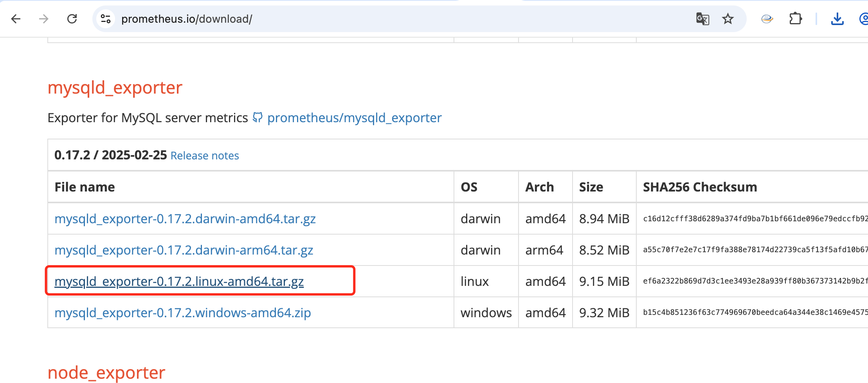
Task: Open the prometheus/mysqld_exporter repository link
Action: coord(355,118)
